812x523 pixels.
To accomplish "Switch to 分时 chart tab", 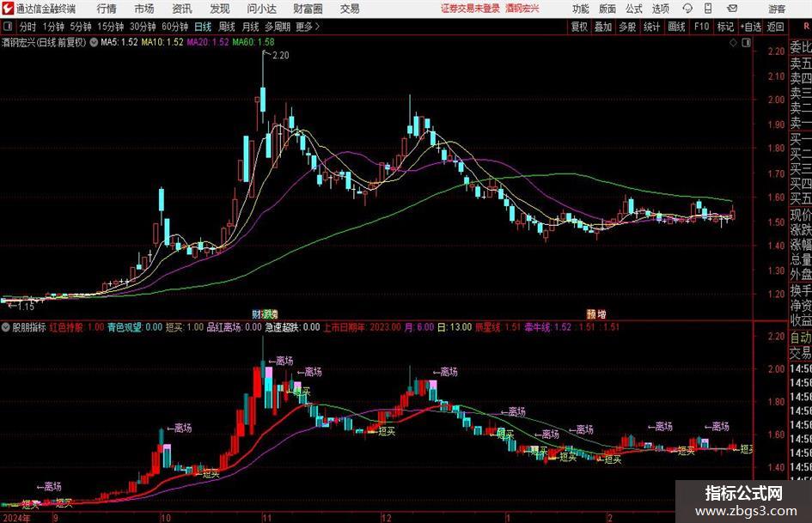I will pos(27,27).
